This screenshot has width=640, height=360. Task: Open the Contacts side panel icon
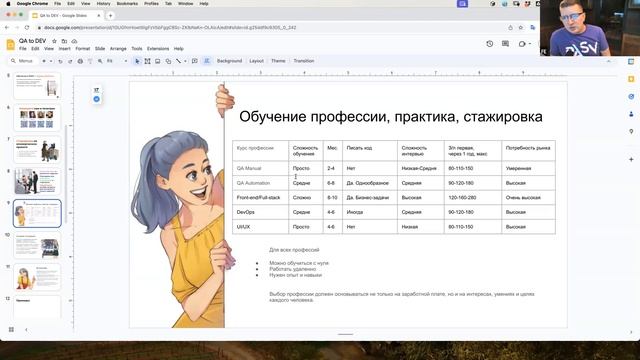631,114
